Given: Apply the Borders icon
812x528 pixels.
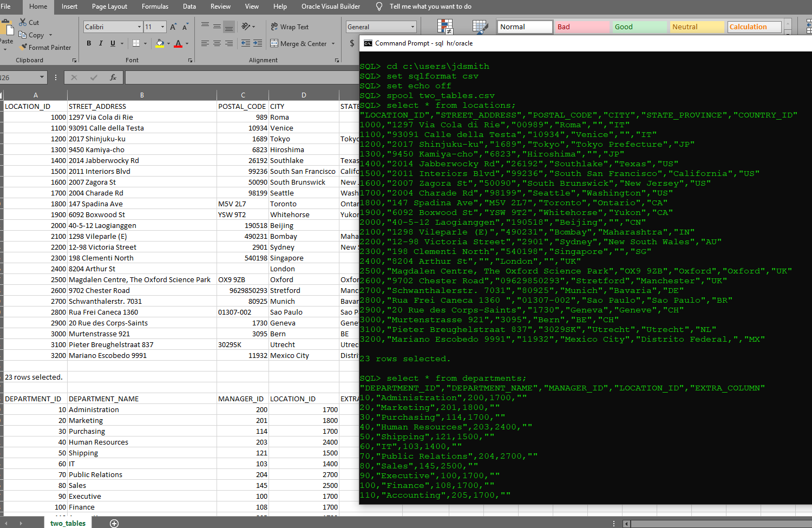Looking at the screenshot, I should pyautogui.click(x=136, y=43).
